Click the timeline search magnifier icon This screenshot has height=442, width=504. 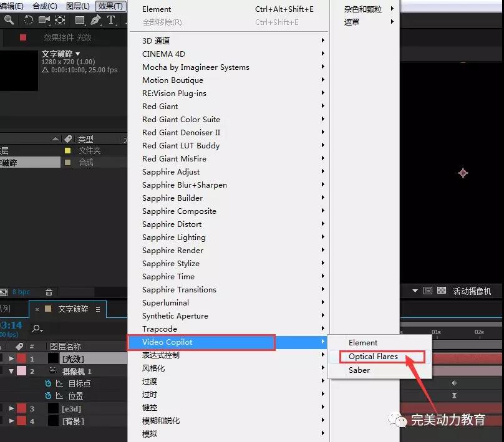pos(37,329)
